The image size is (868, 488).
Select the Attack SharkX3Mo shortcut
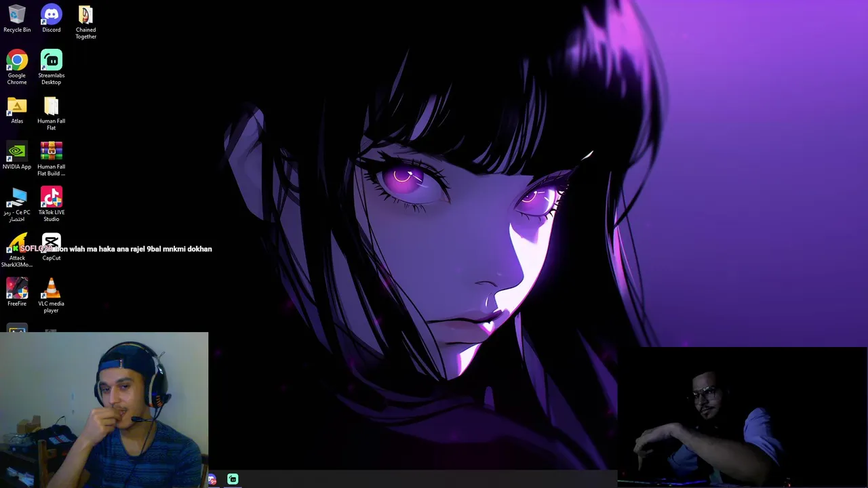17,250
